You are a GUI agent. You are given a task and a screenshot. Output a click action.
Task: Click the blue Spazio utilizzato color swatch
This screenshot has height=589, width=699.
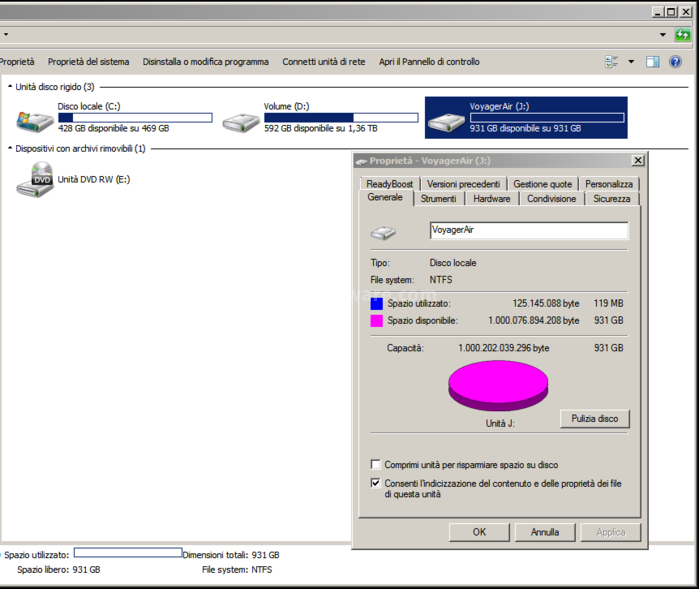click(377, 304)
